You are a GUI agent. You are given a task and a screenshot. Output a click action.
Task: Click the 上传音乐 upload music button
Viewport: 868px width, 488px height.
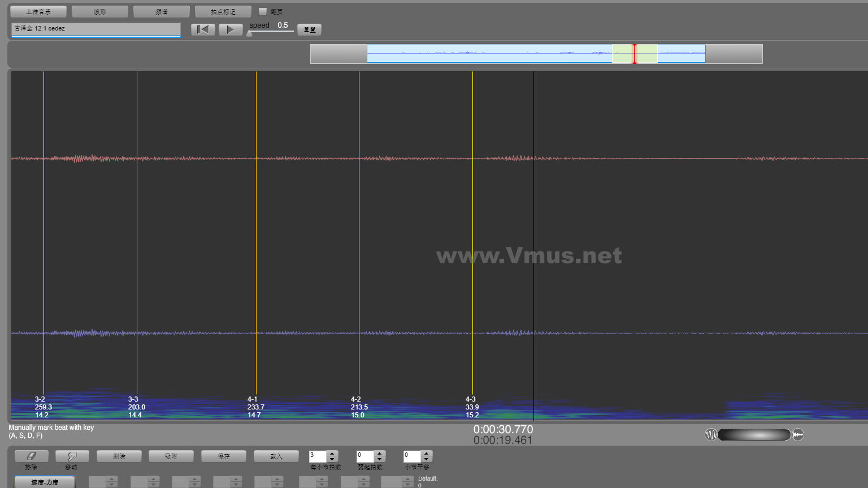(38, 11)
